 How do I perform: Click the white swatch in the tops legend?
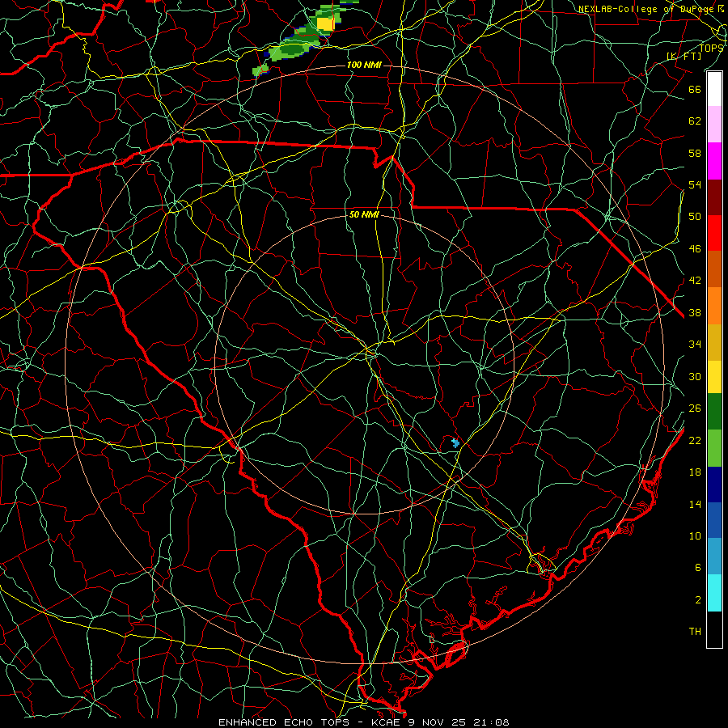point(714,89)
